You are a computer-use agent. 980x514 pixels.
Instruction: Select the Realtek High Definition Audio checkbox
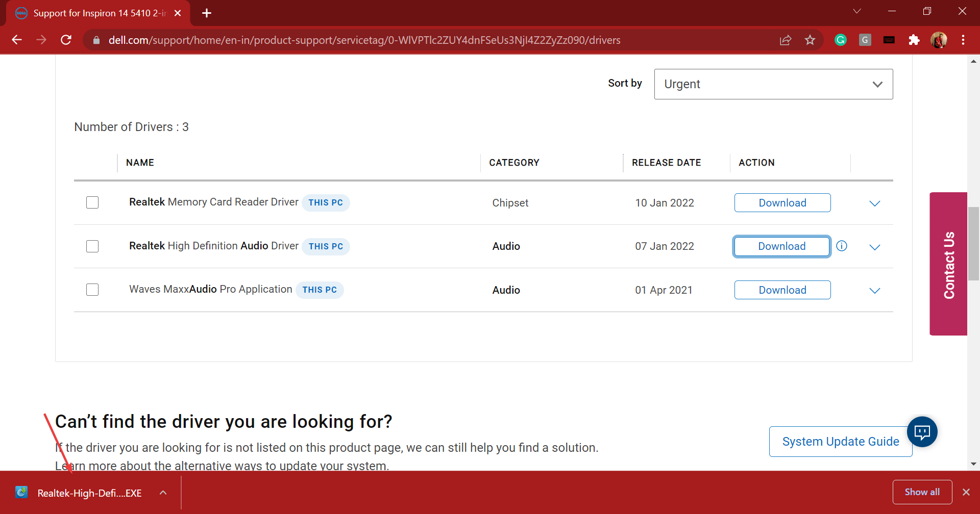[92, 246]
